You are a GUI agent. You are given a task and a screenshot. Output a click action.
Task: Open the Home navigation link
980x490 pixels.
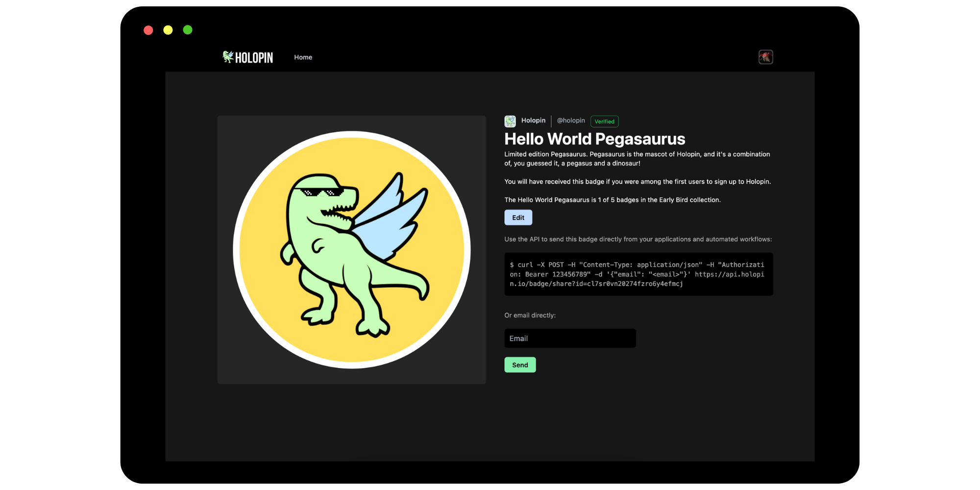[303, 57]
